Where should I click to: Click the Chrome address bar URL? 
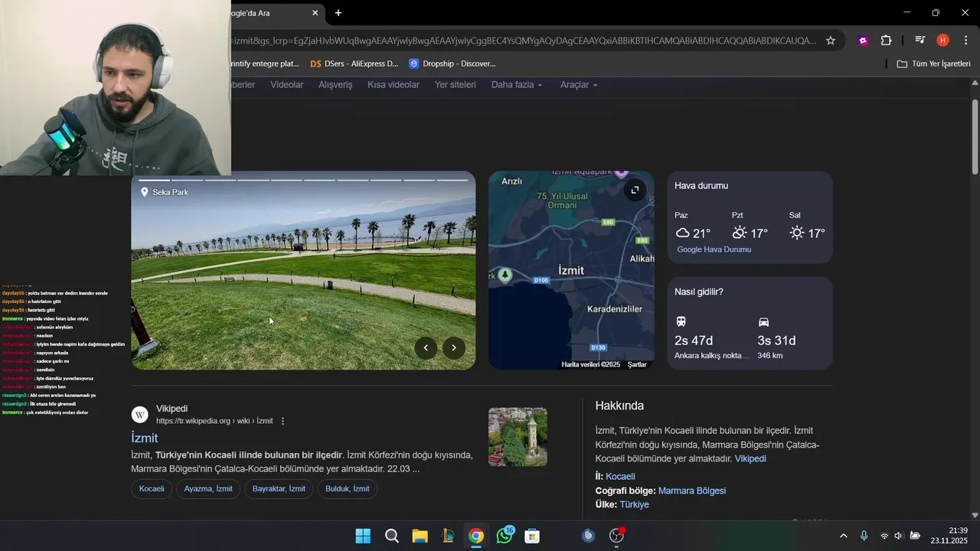point(522,41)
